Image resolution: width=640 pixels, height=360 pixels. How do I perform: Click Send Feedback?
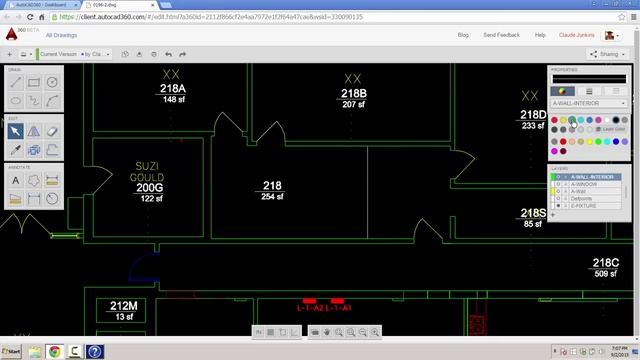coord(502,35)
